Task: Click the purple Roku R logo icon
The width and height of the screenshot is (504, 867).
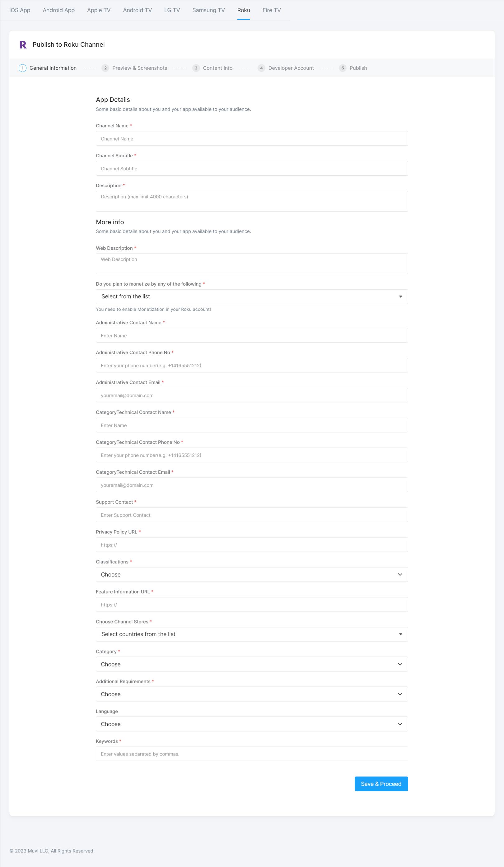Action: [x=23, y=45]
